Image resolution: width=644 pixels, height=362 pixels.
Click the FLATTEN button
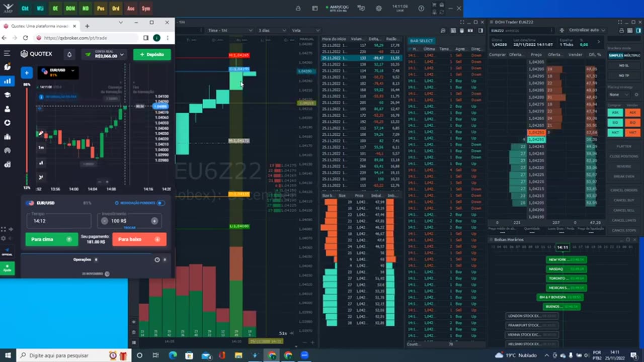(624, 146)
